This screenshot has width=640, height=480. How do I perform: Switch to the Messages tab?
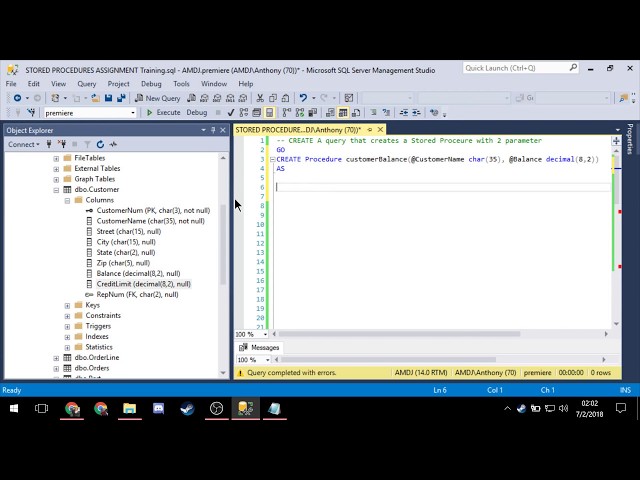coord(260,347)
